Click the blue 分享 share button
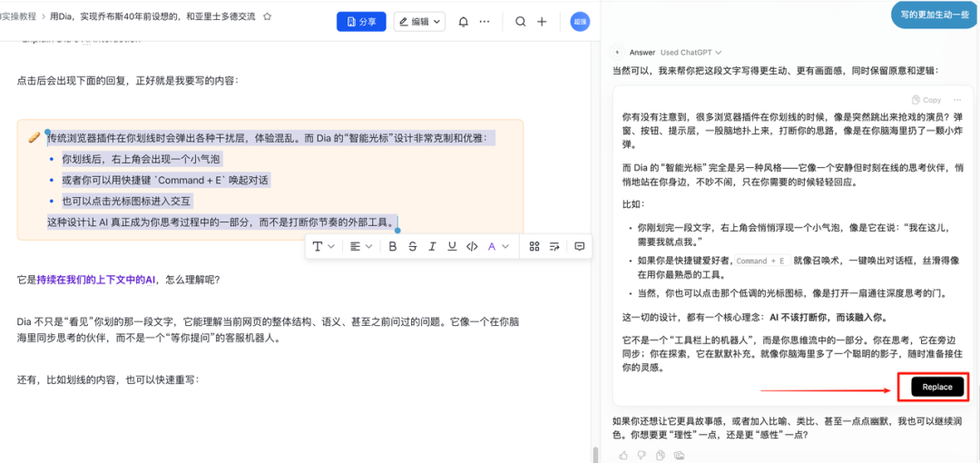This screenshot has width=980, height=463. click(361, 21)
